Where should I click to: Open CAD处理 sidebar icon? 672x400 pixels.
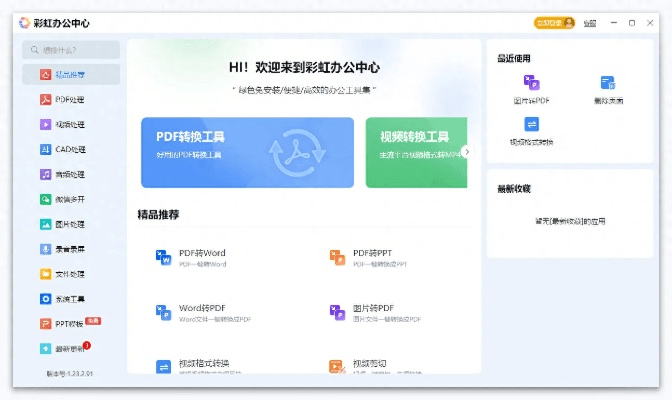pos(45,149)
